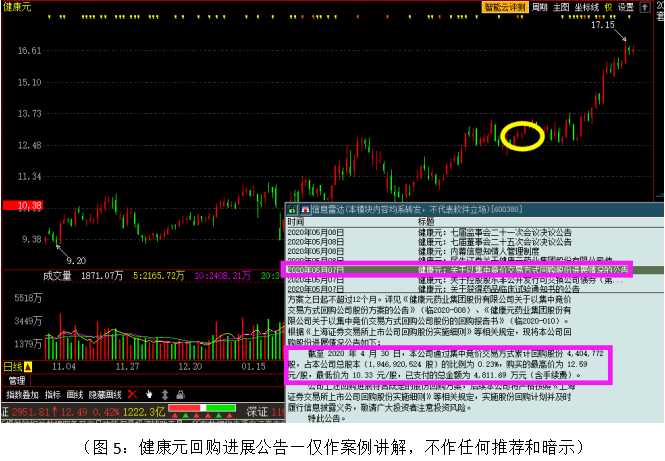Select the highlighted 2020年05月07日 announcement row
Image resolution: width=665 pixels, height=461 pixels.
pos(460,269)
